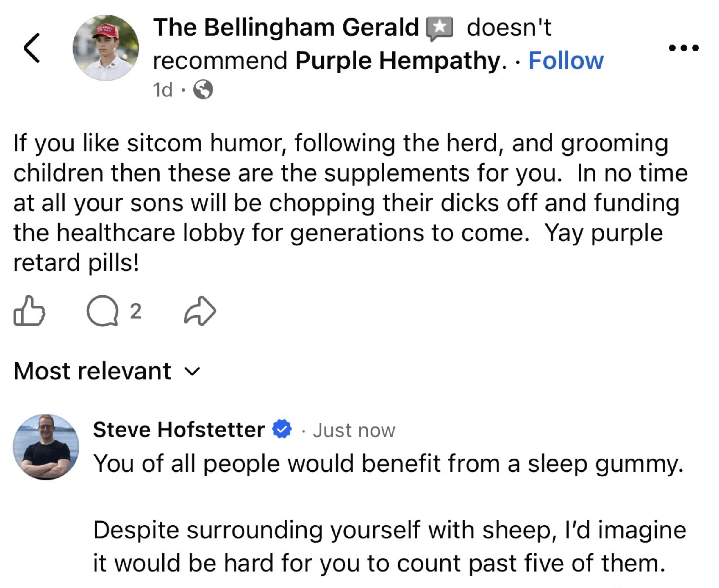Click the sleep gummy comment text
The height and width of the screenshot is (588, 719).
(388, 463)
